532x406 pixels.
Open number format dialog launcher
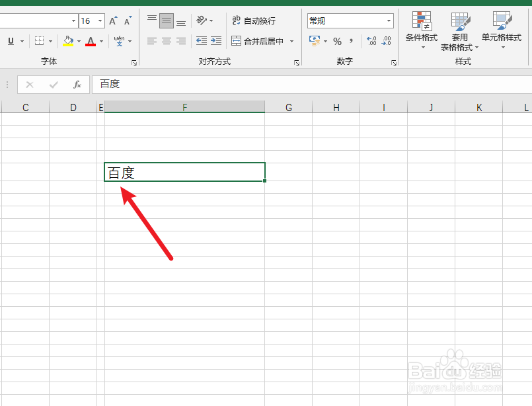coord(394,63)
